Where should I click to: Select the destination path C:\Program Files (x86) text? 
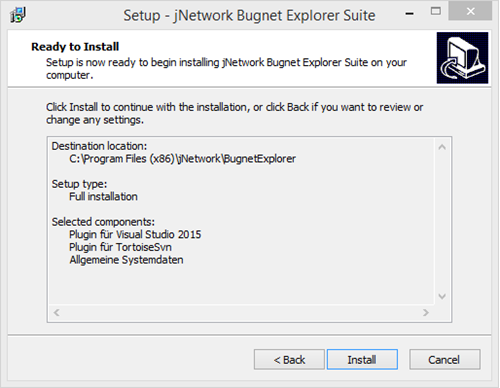point(183,159)
